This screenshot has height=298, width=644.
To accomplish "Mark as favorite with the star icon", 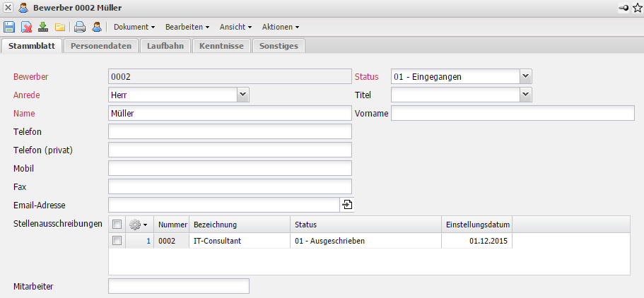I will [637, 8].
